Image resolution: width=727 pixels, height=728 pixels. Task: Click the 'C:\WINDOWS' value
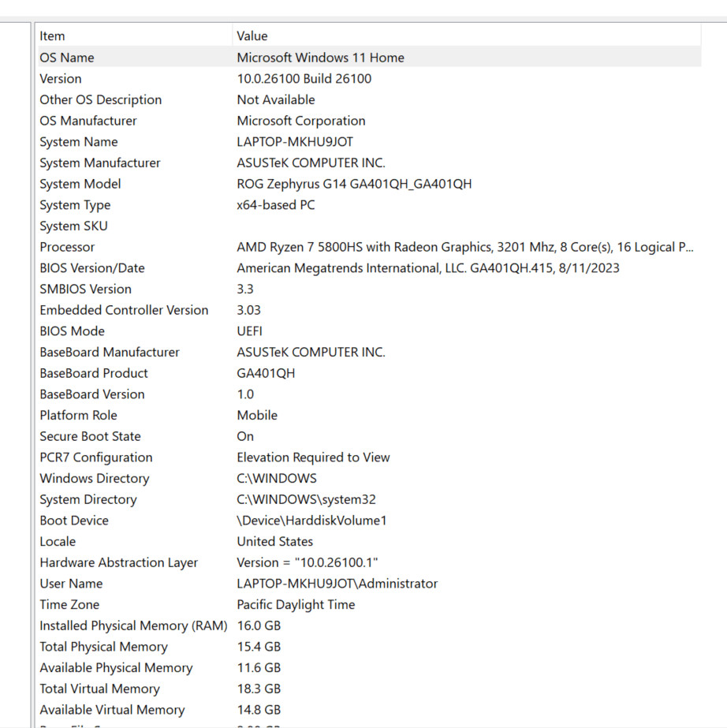tap(277, 478)
